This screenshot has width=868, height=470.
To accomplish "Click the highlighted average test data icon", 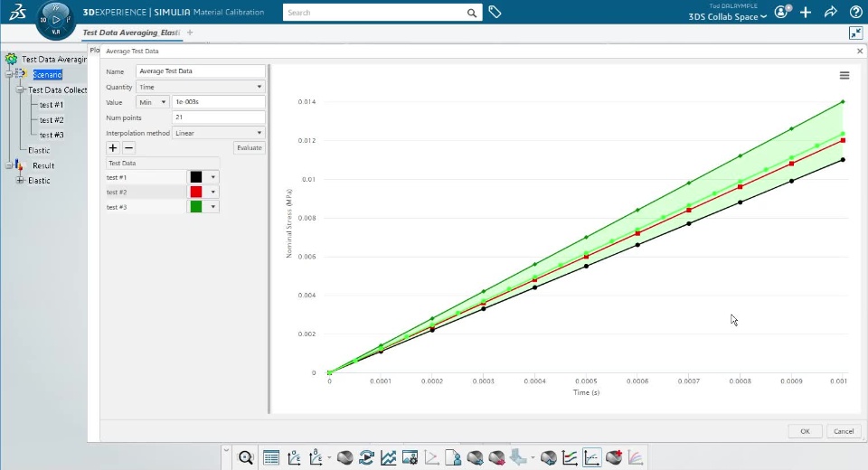I will [591, 458].
